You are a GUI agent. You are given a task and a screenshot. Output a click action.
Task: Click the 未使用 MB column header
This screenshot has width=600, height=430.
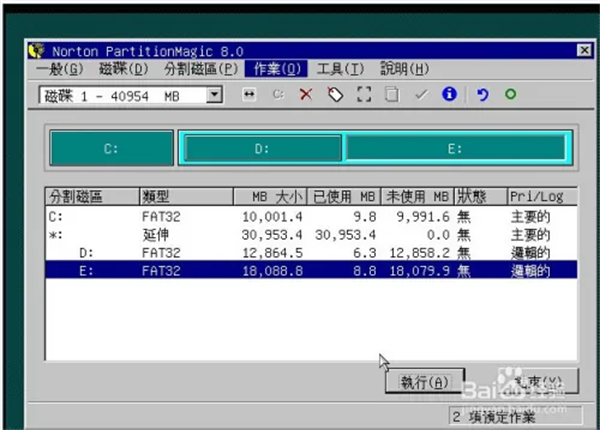tap(417, 197)
